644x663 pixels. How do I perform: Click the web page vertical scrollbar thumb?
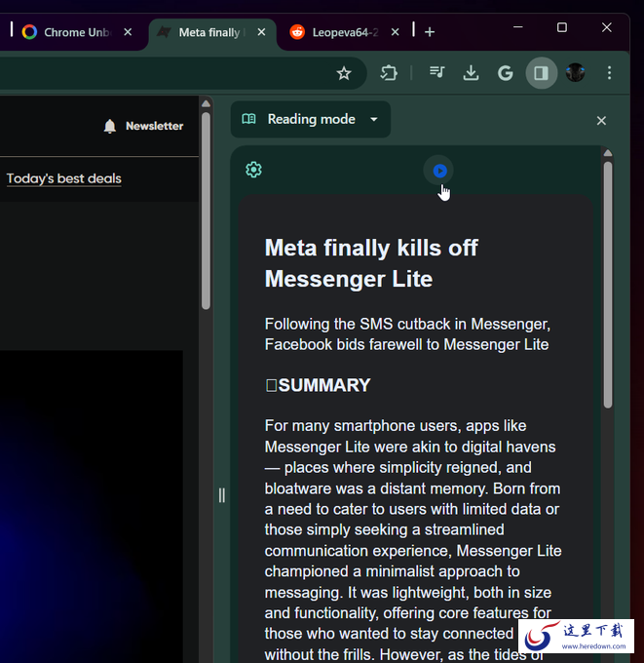pos(206,211)
